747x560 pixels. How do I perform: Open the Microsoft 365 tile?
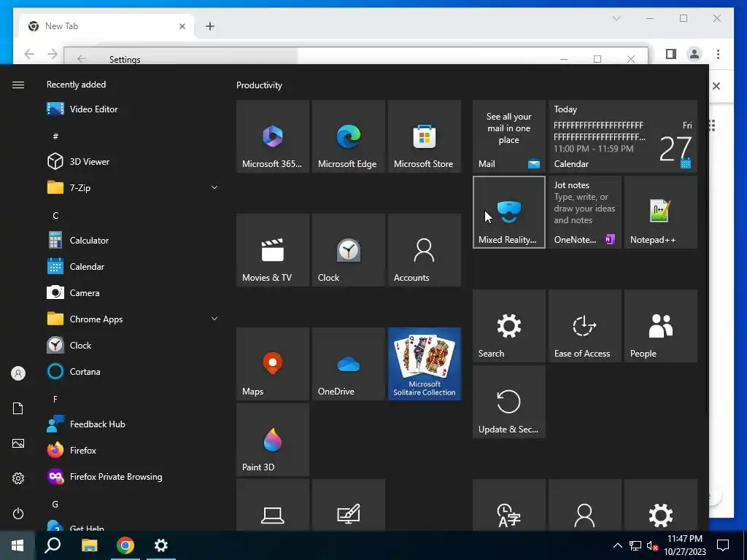[x=273, y=136]
